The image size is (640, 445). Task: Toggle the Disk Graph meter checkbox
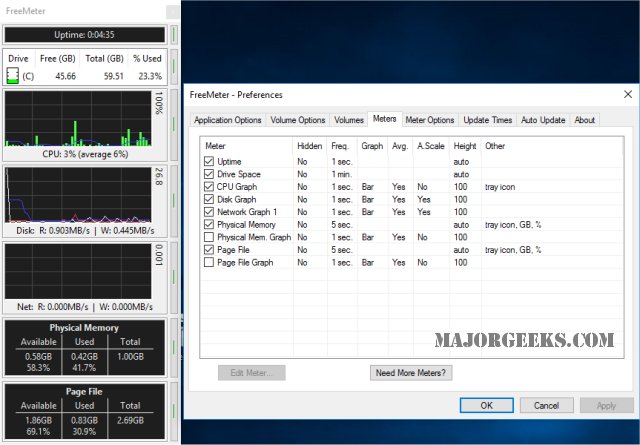(209, 199)
